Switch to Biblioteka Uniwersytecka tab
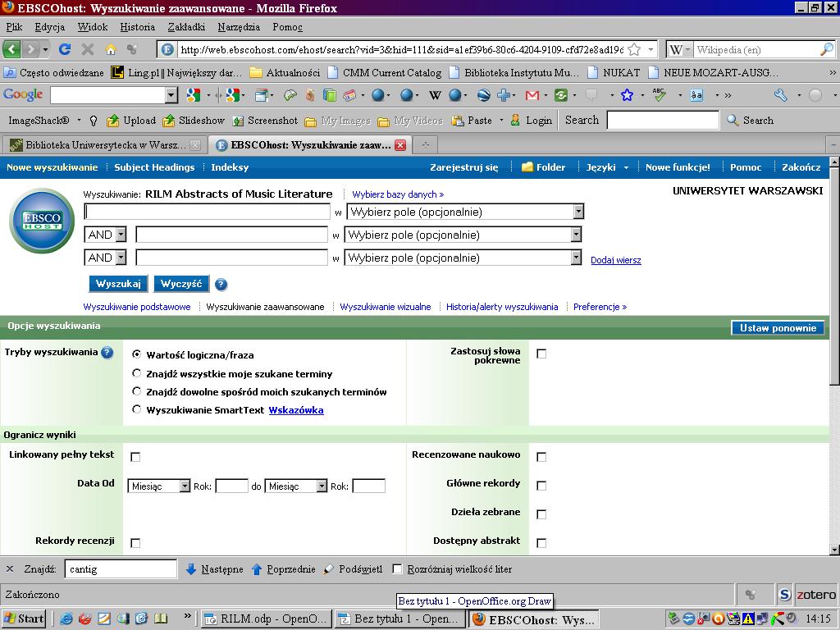Image resolution: width=840 pixels, height=630 pixels. coord(105,144)
